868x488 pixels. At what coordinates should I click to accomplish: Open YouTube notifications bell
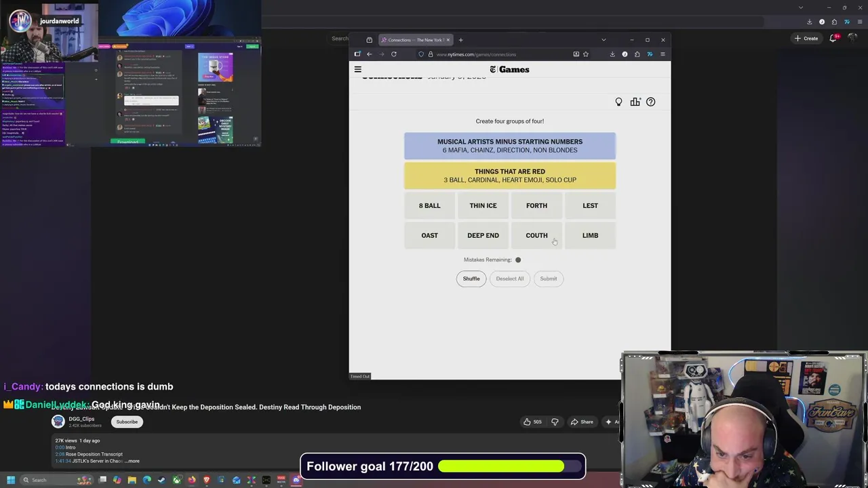[x=834, y=39]
